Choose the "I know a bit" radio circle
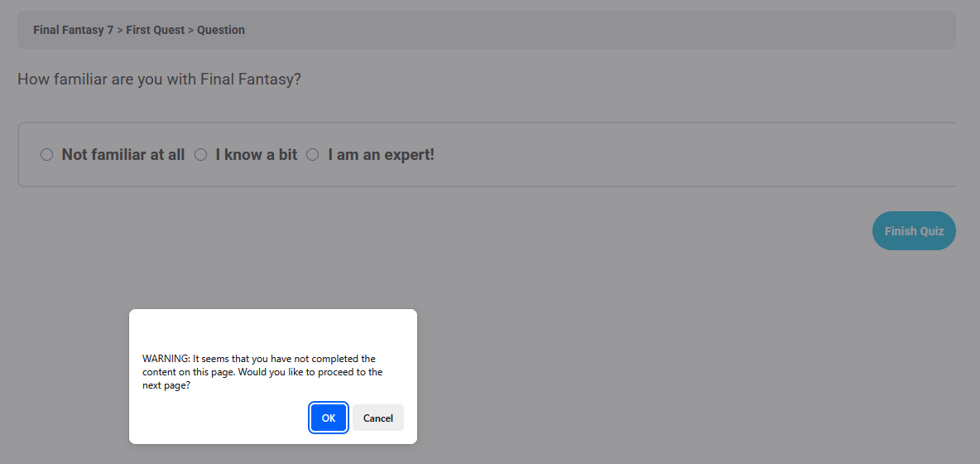This screenshot has width=980, height=464. coord(200,154)
